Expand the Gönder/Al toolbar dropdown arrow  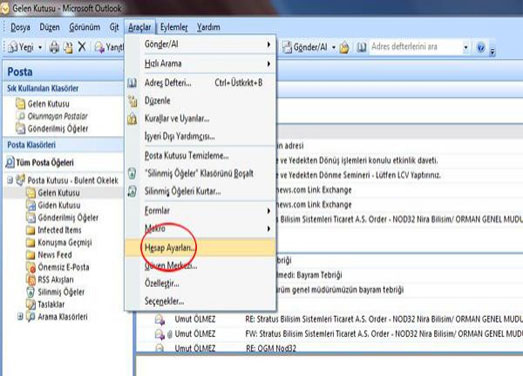click(334, 47)
